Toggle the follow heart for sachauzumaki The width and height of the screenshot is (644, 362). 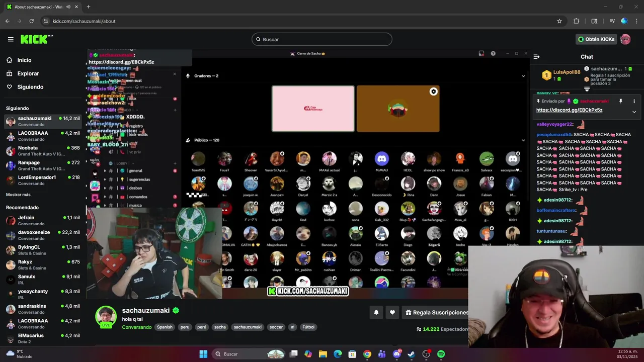tap(392, 312)
